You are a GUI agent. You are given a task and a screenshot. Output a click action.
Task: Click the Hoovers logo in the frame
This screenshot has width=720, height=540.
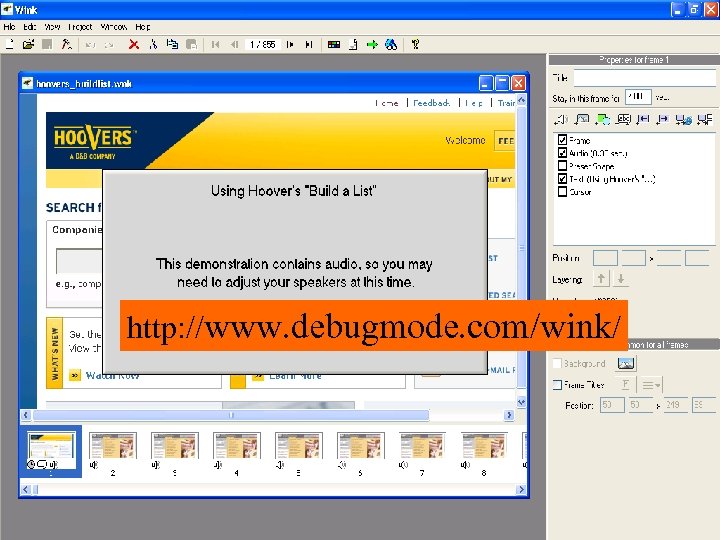[x=94, y=141]
